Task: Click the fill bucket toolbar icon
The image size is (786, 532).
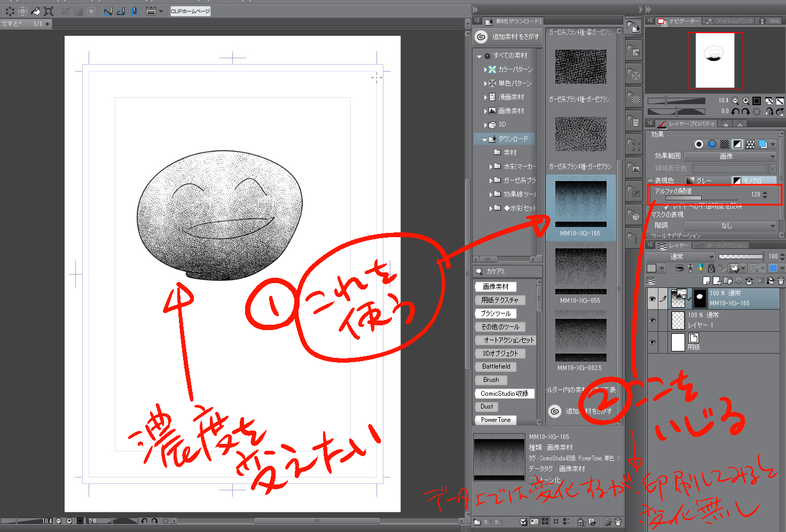Action: (x=36, y=11)
